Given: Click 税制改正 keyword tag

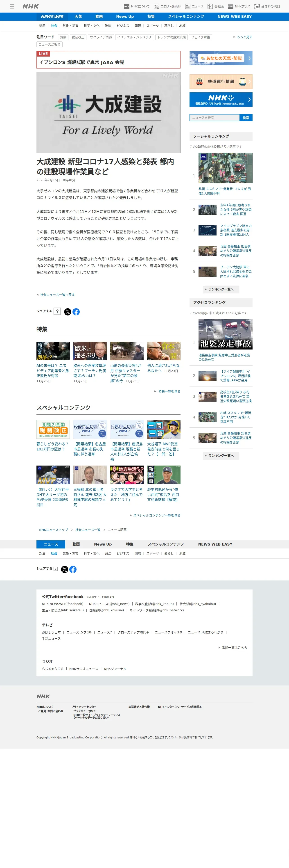Looking at the screenshot, I should click(x=78, y=37).
